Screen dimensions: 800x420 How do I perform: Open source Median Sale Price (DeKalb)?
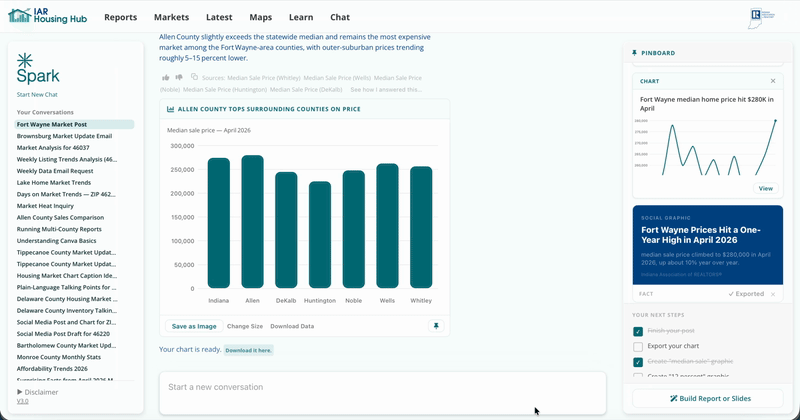(x=306, y=89)
